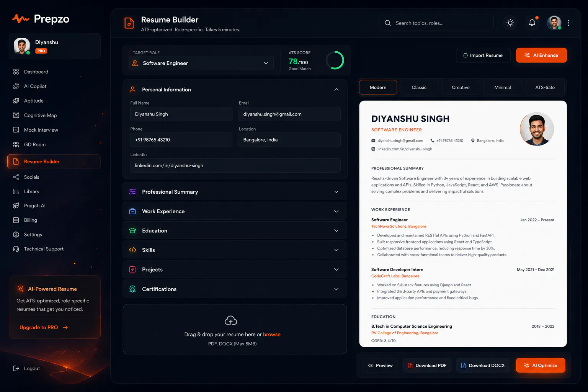Image resolution: width=588 pixels, height=392 pixels.
Task: Click TechNova Solutions, Bangalore text
Action: pyautogui.click(x=399, y=226)
